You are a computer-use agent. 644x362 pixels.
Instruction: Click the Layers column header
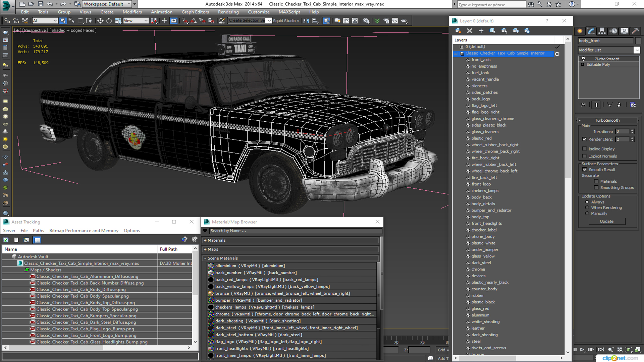click(x=503, y=40)
